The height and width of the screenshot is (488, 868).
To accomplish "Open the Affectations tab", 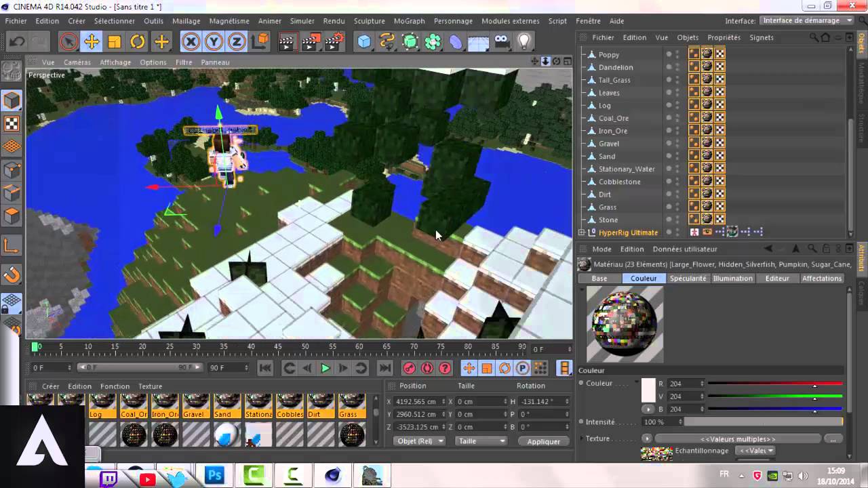I will click(821, 279).
